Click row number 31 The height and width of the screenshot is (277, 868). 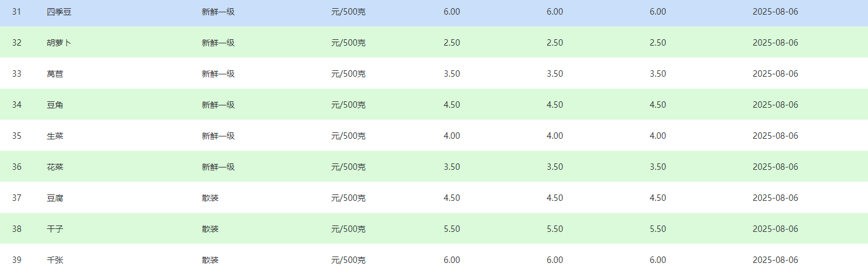16,12
